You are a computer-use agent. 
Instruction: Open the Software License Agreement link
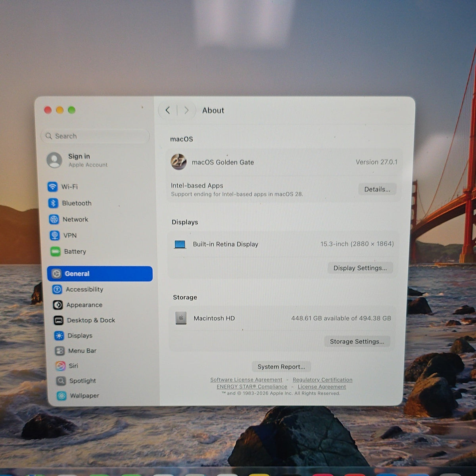point(246,380)
